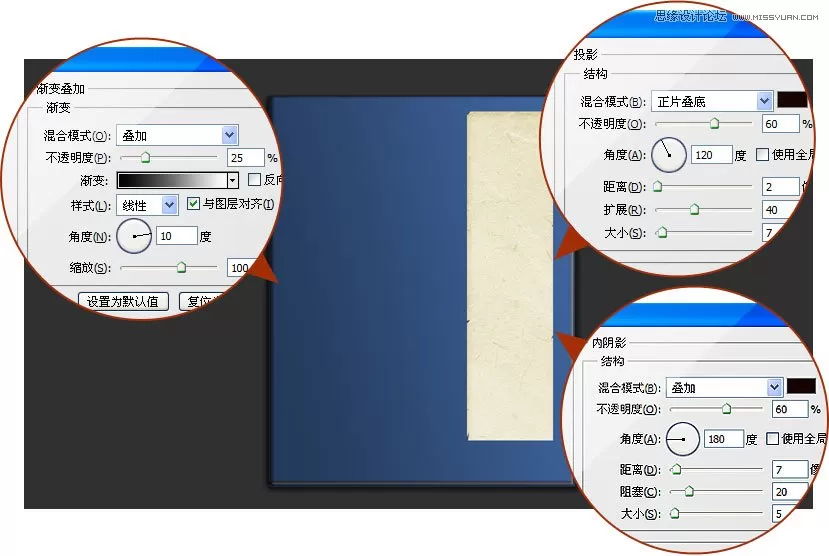The height and width of the screenshot is (556, 829).
Task: Click the shadow color swatch in 投影 panel
Action: 792,100
